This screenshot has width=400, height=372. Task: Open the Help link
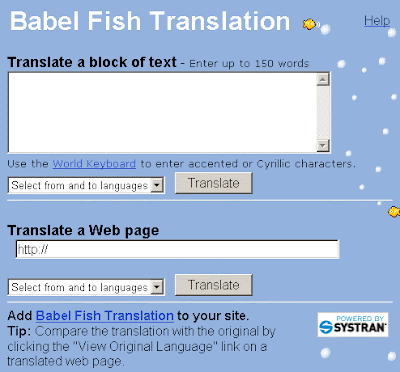[377, 21]
